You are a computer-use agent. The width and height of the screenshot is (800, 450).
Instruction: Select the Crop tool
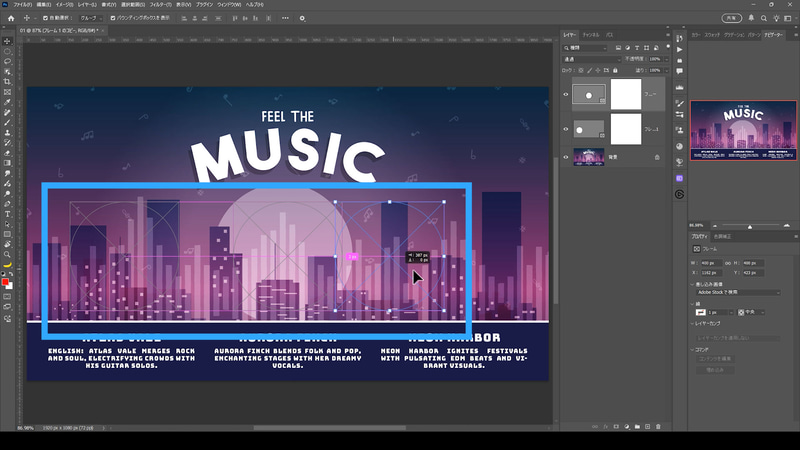[x=7, y=82]
